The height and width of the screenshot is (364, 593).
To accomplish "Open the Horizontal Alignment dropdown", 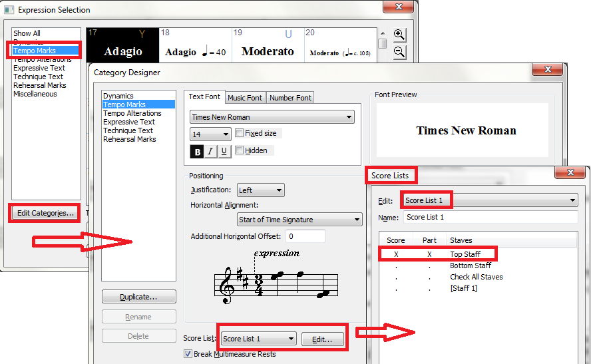I will click(x=299, y=220).
